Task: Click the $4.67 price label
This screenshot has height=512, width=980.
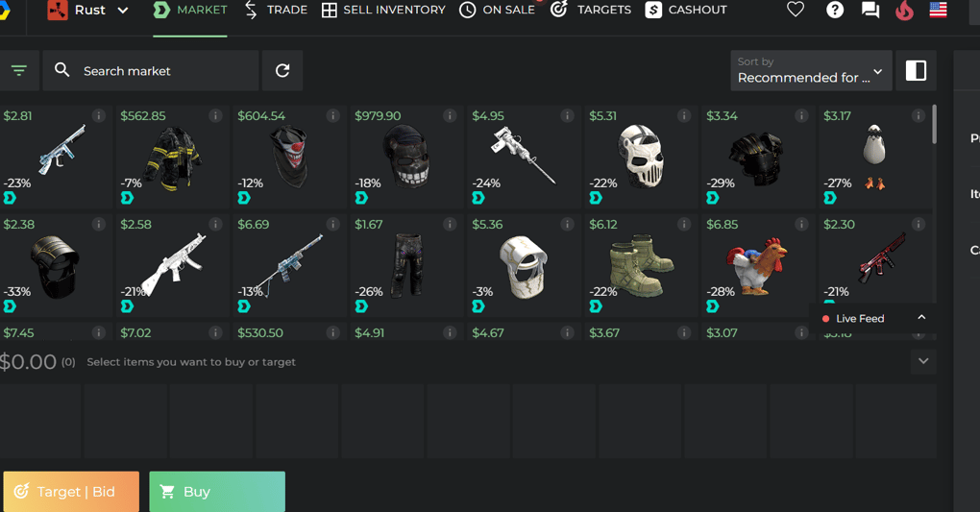Action: (487, 332)
